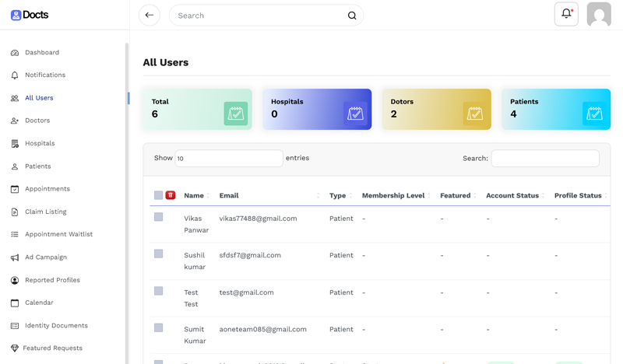The height and width of the screenshot is (364, 623).
Task: Sort table by Email column
Action: tap(269, 195)
